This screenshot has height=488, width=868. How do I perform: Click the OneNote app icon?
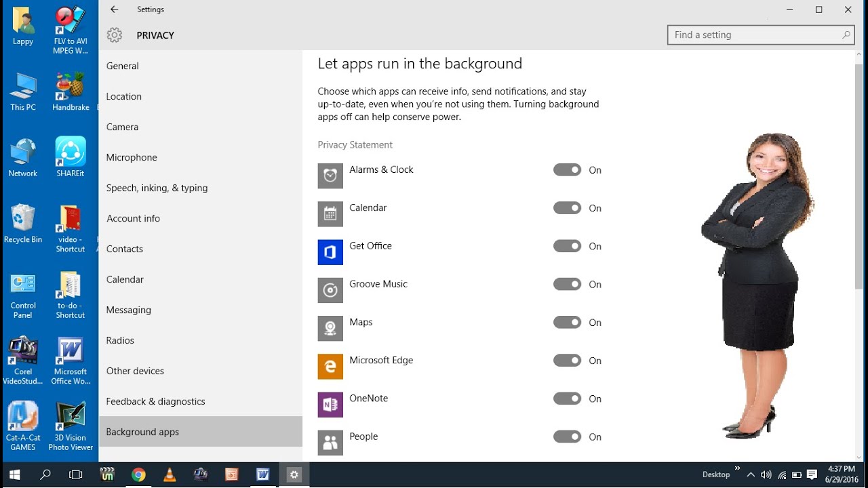[330, 404]
